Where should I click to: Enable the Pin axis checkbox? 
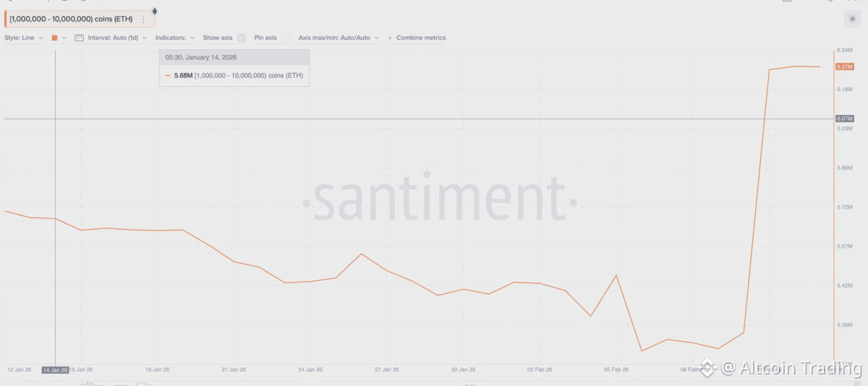tap(285, 38)
